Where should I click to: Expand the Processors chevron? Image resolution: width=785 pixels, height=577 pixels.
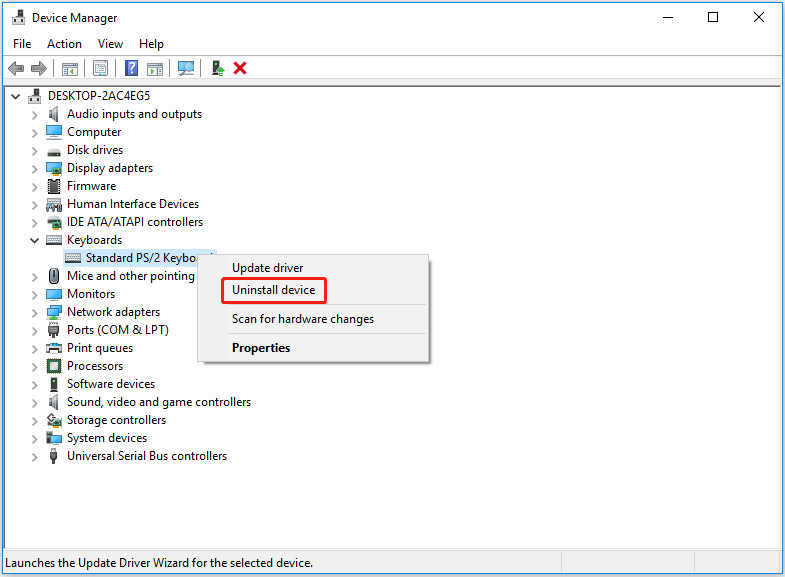pos(35,367)
